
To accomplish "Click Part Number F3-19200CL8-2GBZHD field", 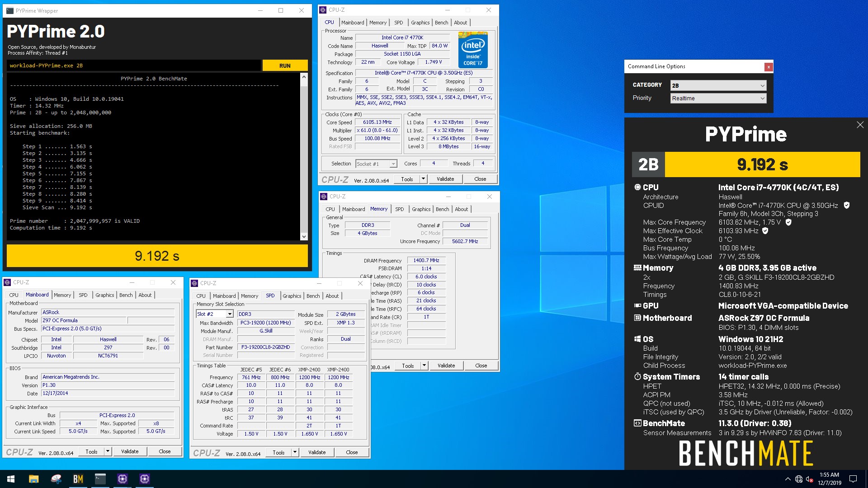I will (265, 347).
